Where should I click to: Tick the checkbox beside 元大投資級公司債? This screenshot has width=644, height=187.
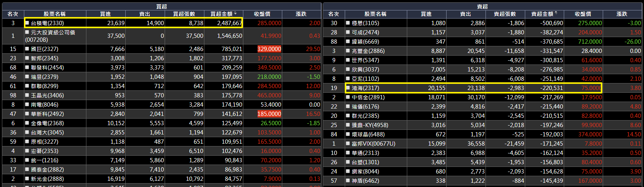(27, 32)
